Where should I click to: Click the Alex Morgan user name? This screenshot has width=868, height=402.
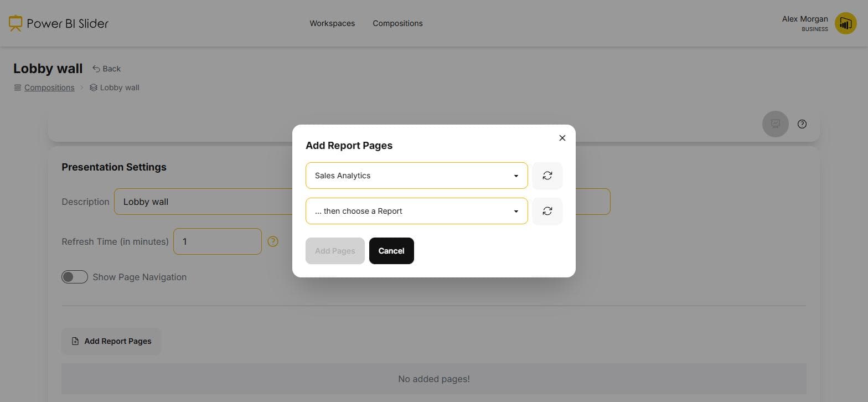(805, 19)
